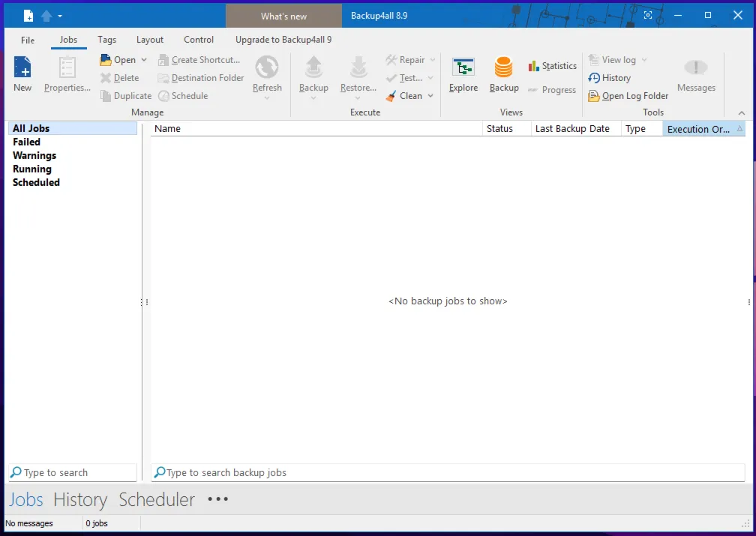Click the Open folder icon in Manage
This screenshot has width=756, height=536.
tap(106, 60)
